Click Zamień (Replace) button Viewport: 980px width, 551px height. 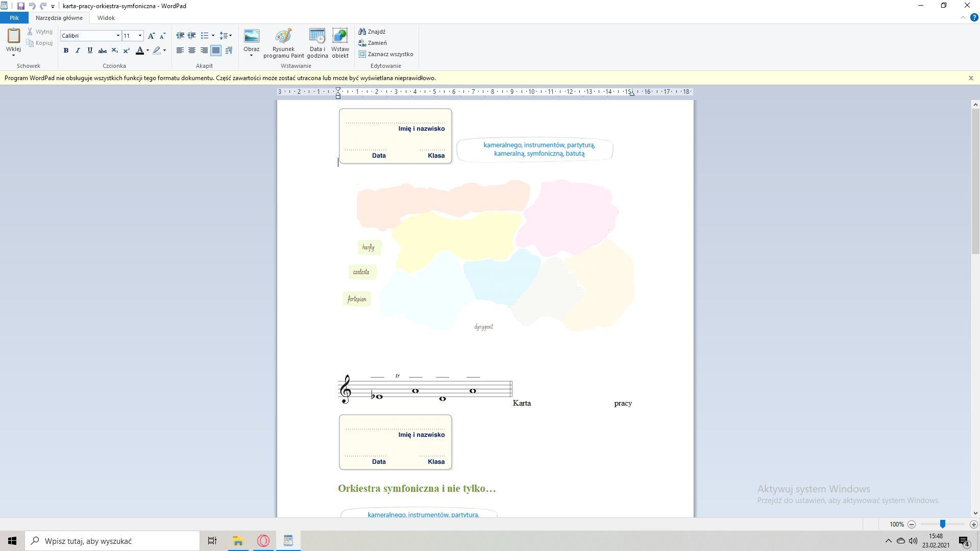click(373, 43)
